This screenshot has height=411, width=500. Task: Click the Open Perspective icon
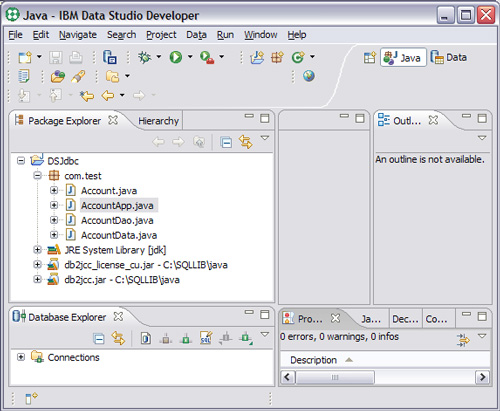click(x=370, y=57)
